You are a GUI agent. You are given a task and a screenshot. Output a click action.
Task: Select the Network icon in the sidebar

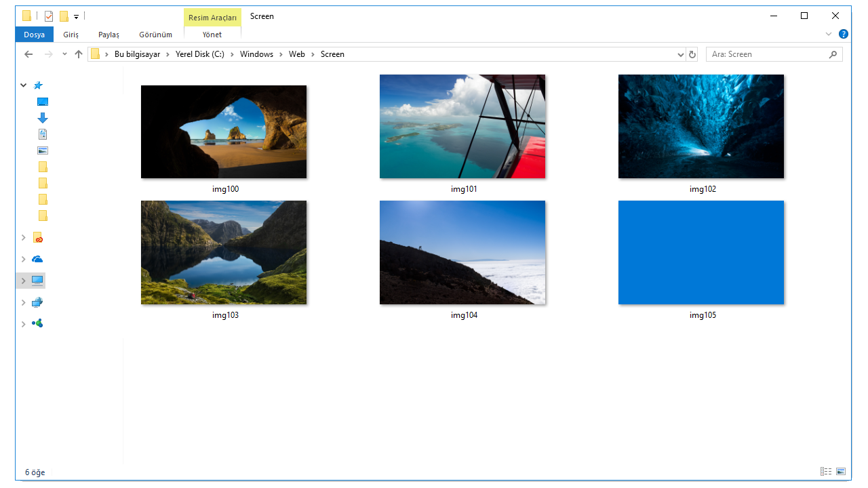coord(37,302)
